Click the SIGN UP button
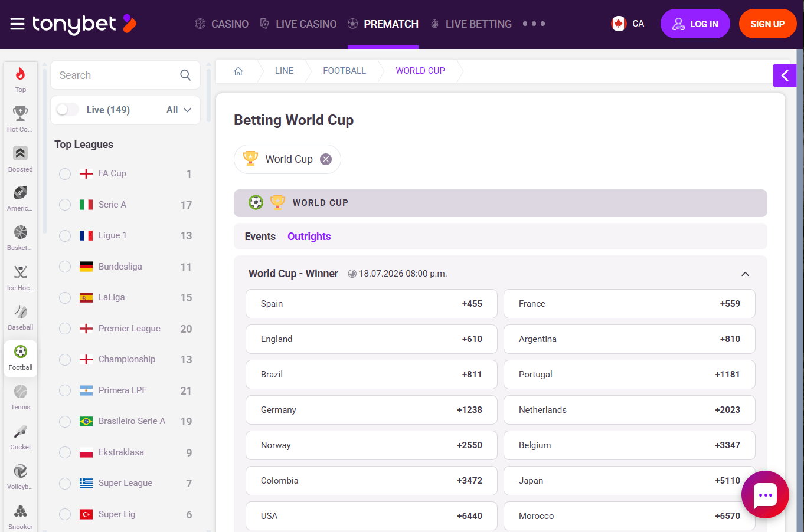 tap(767, 24)
